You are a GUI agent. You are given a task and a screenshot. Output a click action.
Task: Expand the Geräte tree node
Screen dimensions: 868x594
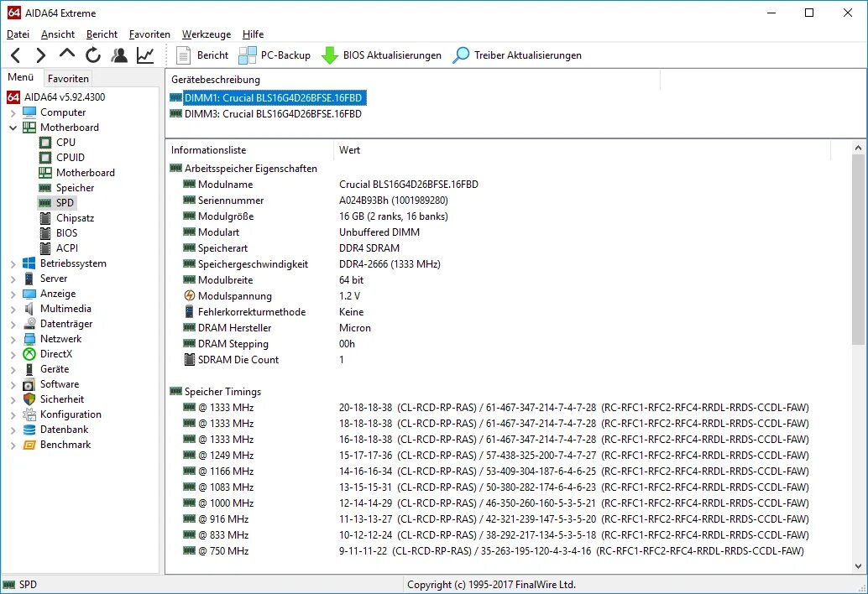pyautogui.click(x=13, y=370)
